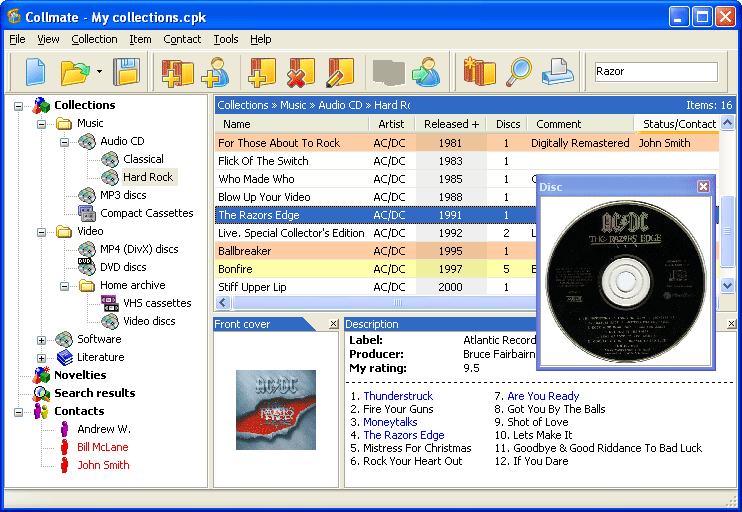Open the Item menu
This screenshot has height=512, width=742.
click(x=141, y=39)
